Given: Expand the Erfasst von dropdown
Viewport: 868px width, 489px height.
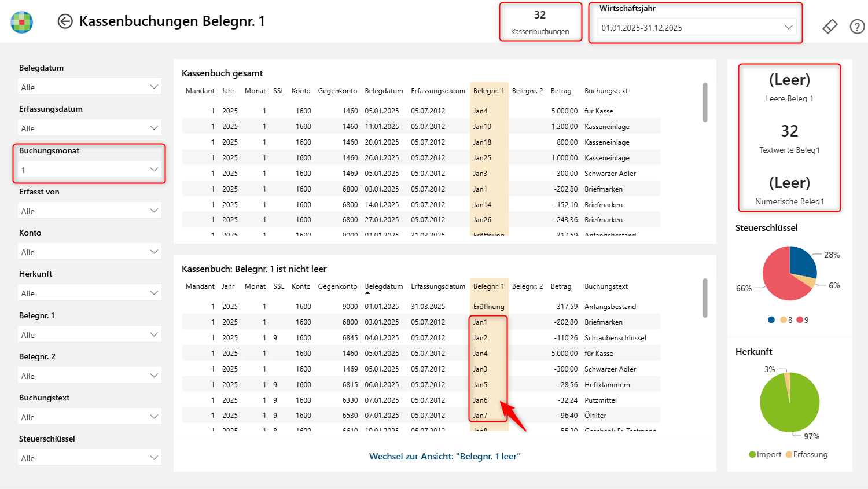Looking at the screenshot, I should (x=90, y=211).
